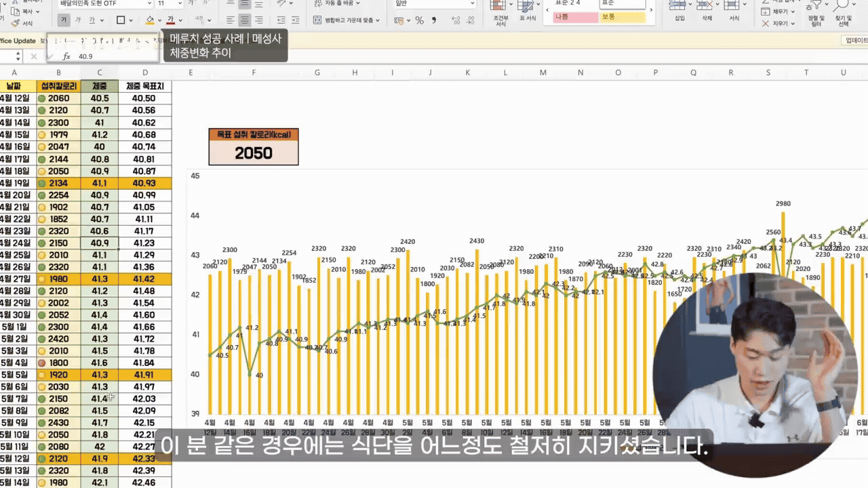Apply percent style format
Screen dimensions: 868x488
tap(419, 20)
